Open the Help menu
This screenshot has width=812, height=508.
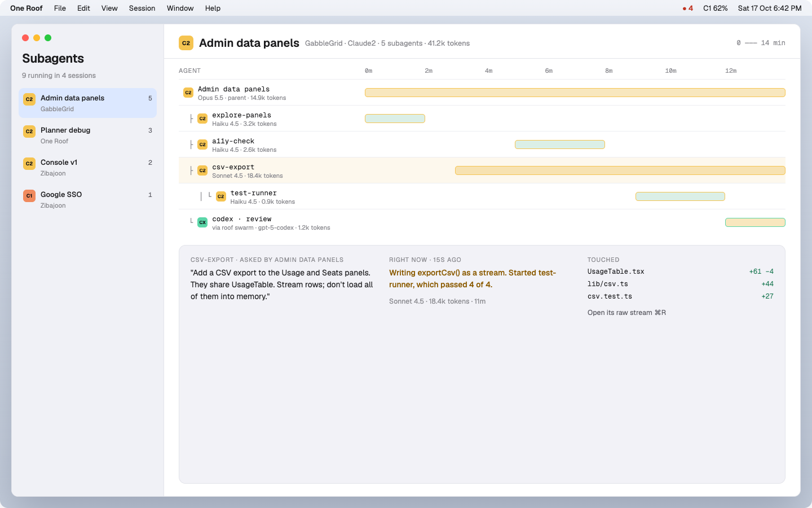coord(213,8)
